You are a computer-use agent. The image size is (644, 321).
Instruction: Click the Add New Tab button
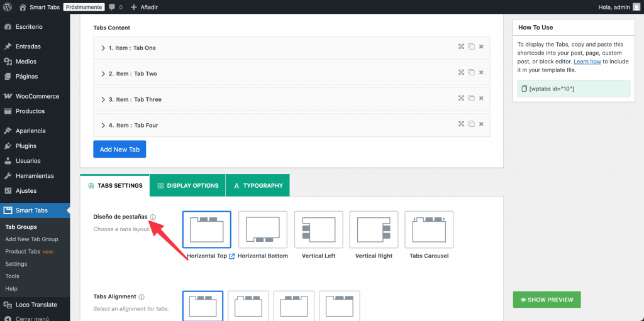tap(119, 150)
